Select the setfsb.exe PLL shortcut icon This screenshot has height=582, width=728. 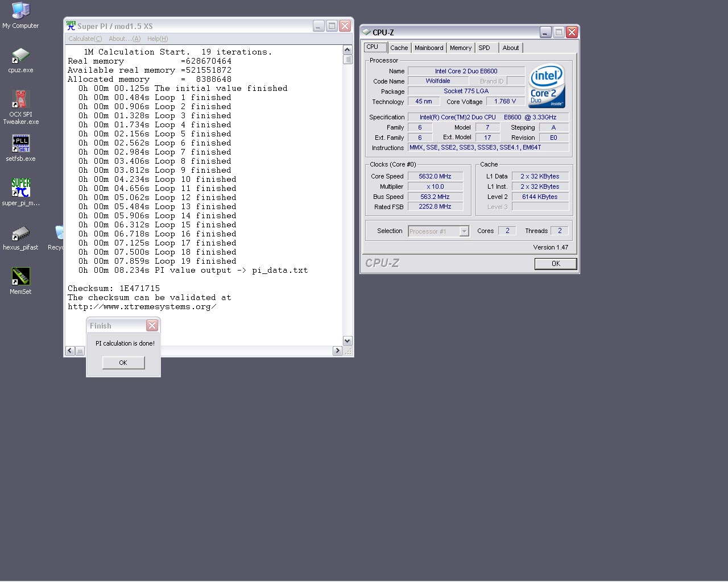[x=20, y=148]
